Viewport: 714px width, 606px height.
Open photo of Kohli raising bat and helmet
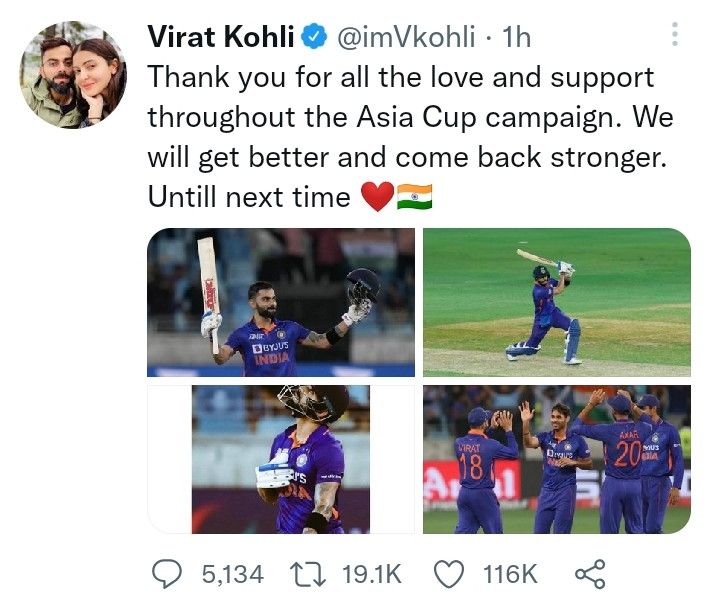pyautogui.click(x=280, y=302)
